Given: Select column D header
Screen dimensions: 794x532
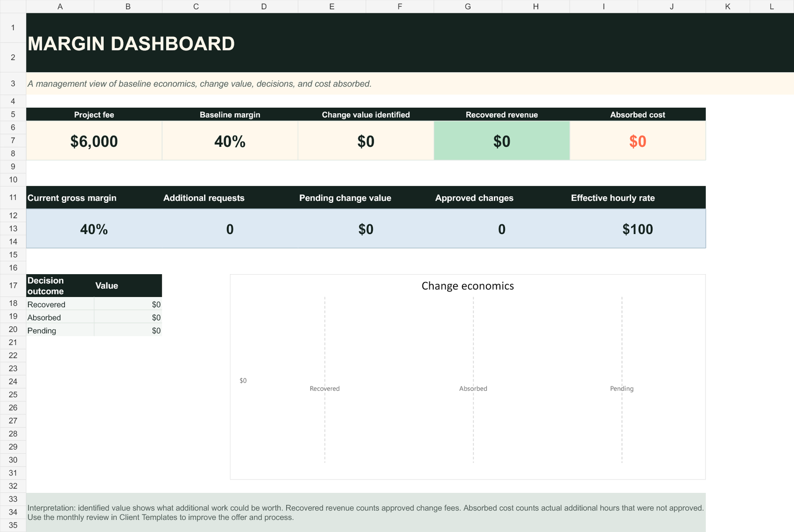Looking at the screenshot, I should tap(264, 6).
